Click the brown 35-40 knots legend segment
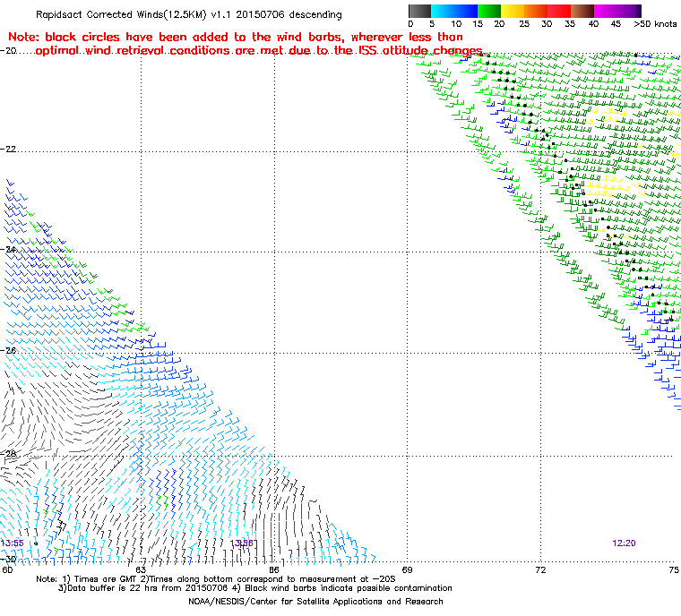 [582, 11]
